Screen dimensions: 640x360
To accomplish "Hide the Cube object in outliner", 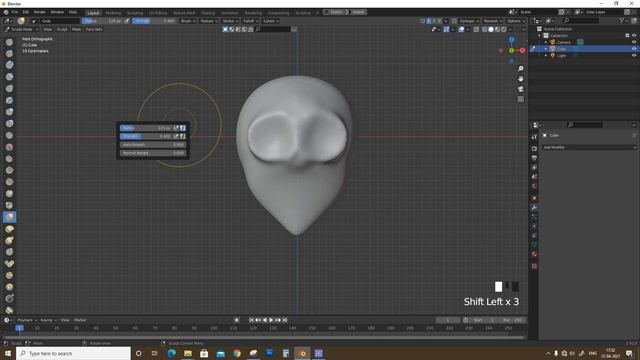I will point(634,49).
